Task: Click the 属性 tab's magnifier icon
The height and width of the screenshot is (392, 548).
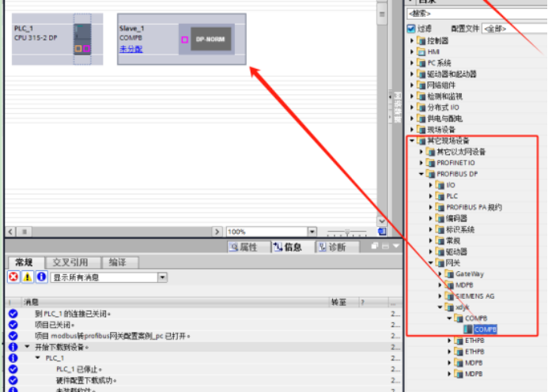Action: coord(233,247)
